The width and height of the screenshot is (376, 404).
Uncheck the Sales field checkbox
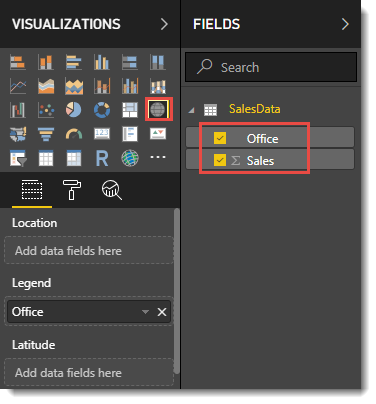(220, 160)
